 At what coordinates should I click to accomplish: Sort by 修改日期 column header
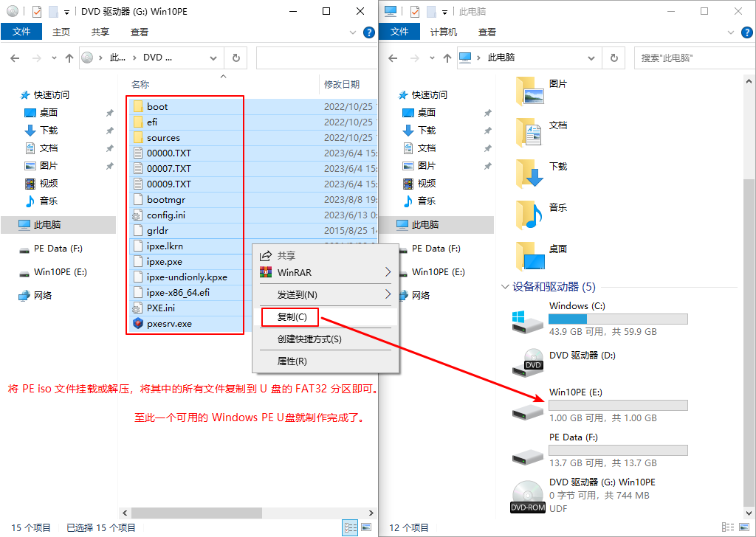coord(342,84)
